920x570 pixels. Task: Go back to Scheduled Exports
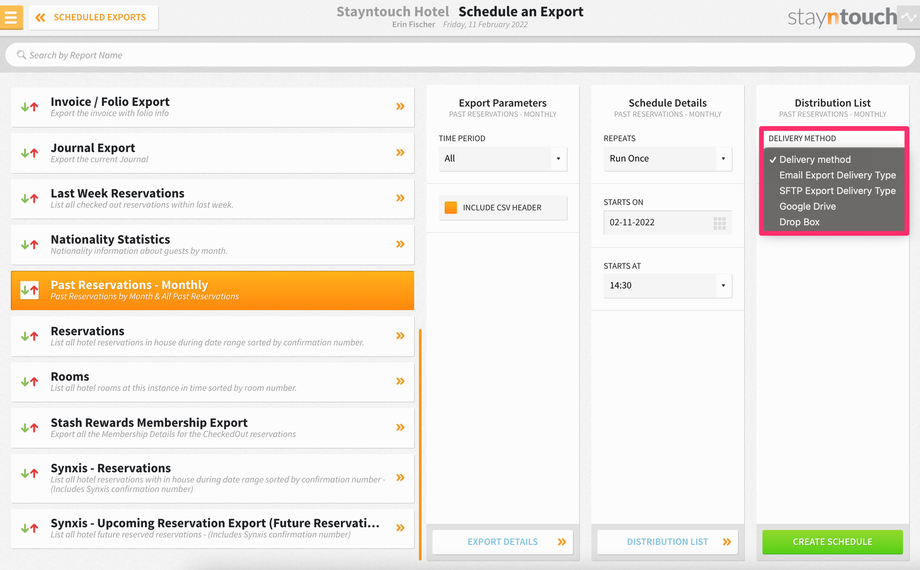click(94, 18)
